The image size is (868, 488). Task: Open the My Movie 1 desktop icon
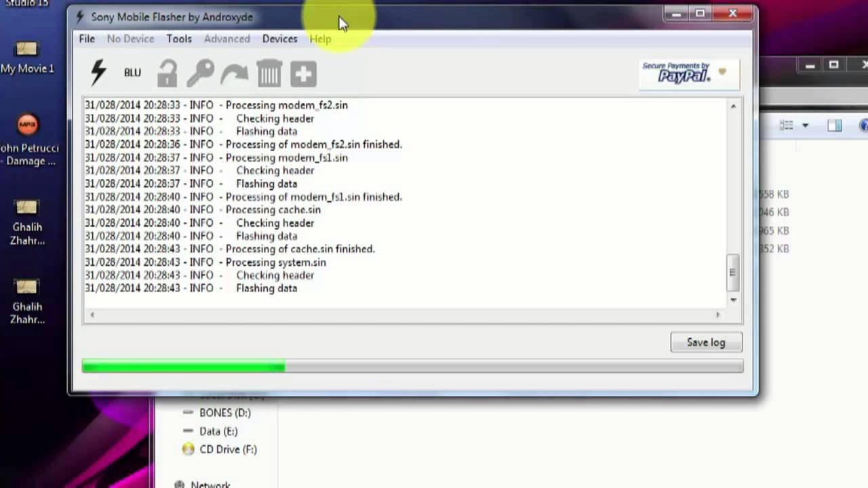(x=27, y=58)
